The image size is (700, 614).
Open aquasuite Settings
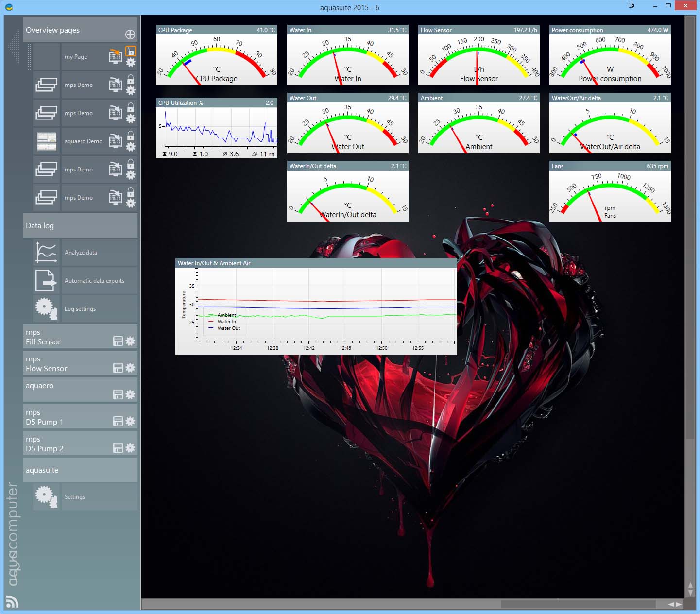click(x=75, y=497)
